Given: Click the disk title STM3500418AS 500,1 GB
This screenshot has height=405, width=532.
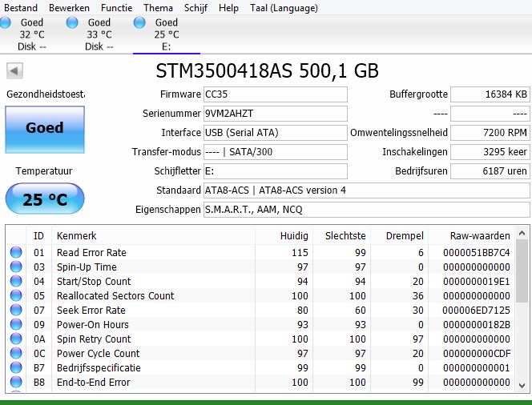Looking at the screenshot, I should [x=268, y=71].
